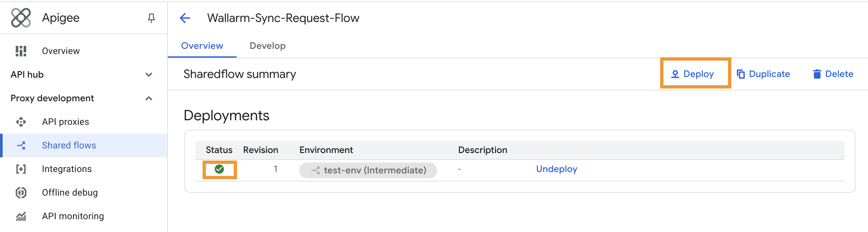
Task: Delete the sharedflow using the trash action
Action: [x=833, y=74]
